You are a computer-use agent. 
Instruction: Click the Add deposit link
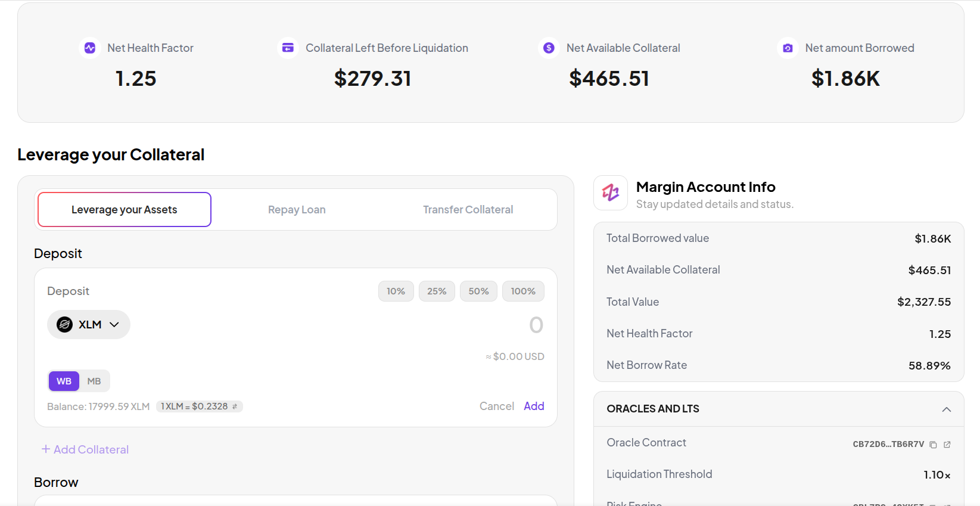click(x=534, y=406)
